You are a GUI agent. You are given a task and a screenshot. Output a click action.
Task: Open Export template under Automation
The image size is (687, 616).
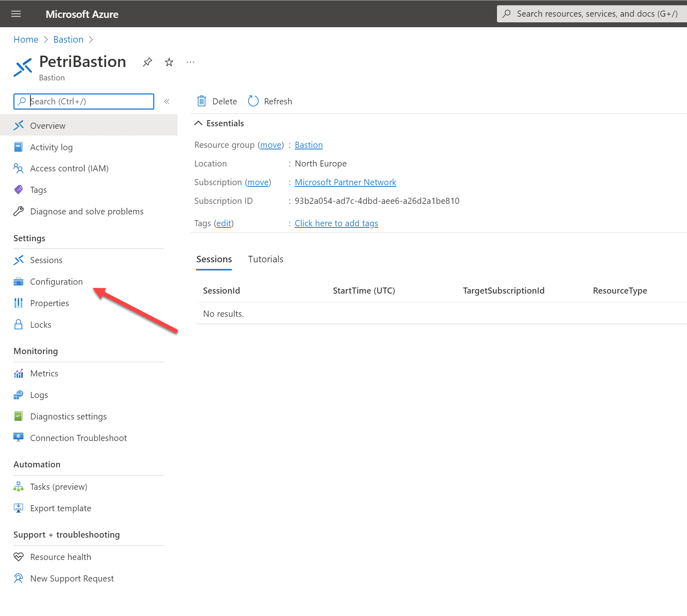point(61,508)
